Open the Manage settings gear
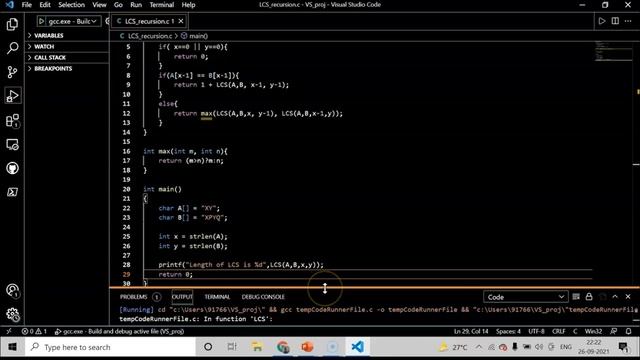640x360 pixels. pos(12,314)
